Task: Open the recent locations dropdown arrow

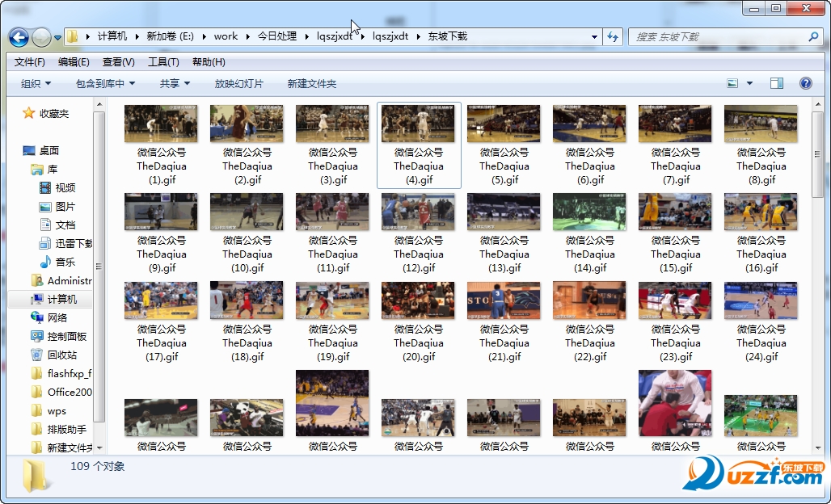Action: [x=57, y=38]
